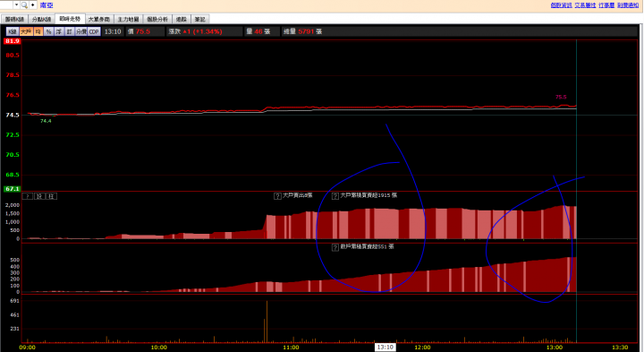
Task: Switch to the 籌碼K線 tab
Action: coord(14,20)
